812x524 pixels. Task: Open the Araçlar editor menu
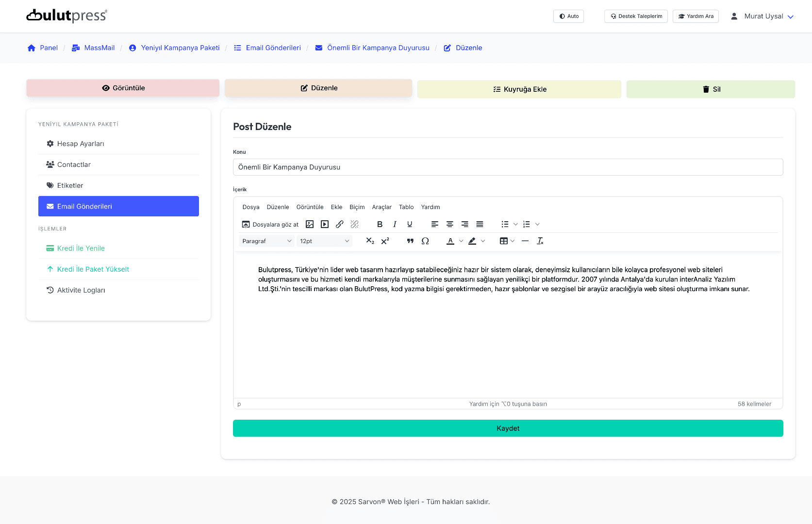tap(381, 207)
